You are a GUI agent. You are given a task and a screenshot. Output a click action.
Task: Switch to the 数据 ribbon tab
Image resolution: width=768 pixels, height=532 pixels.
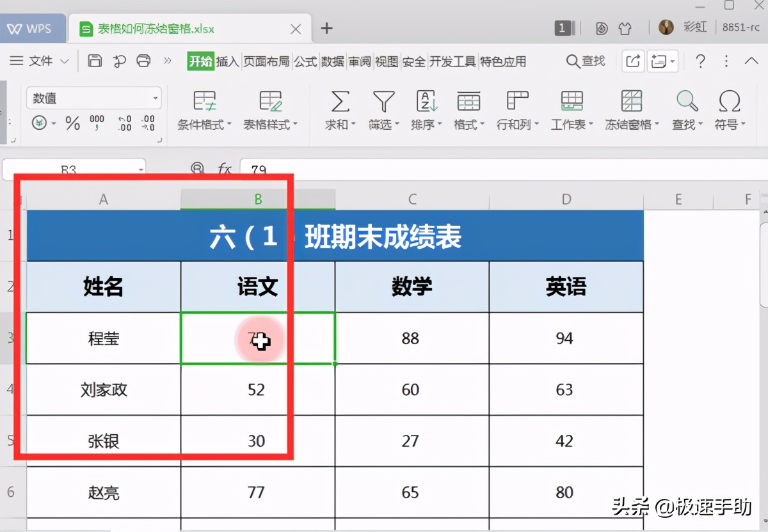[333, 61]
